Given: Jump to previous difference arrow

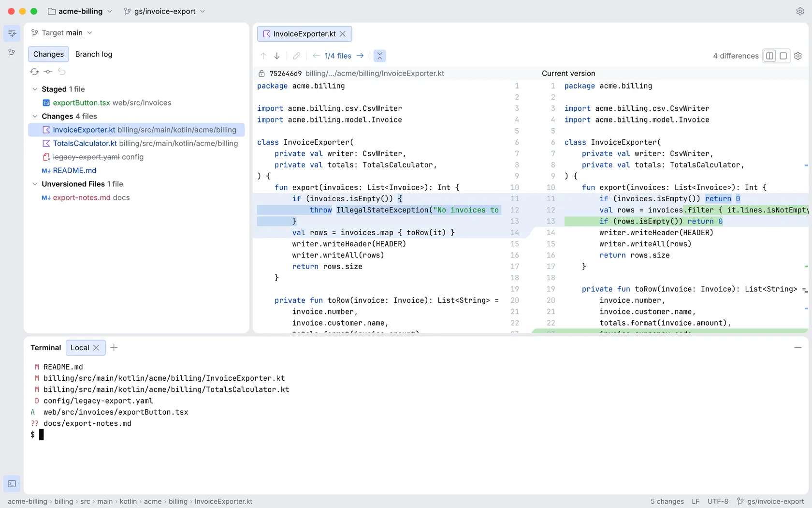Looking at the screenshot, I should [x=263, y=56].
